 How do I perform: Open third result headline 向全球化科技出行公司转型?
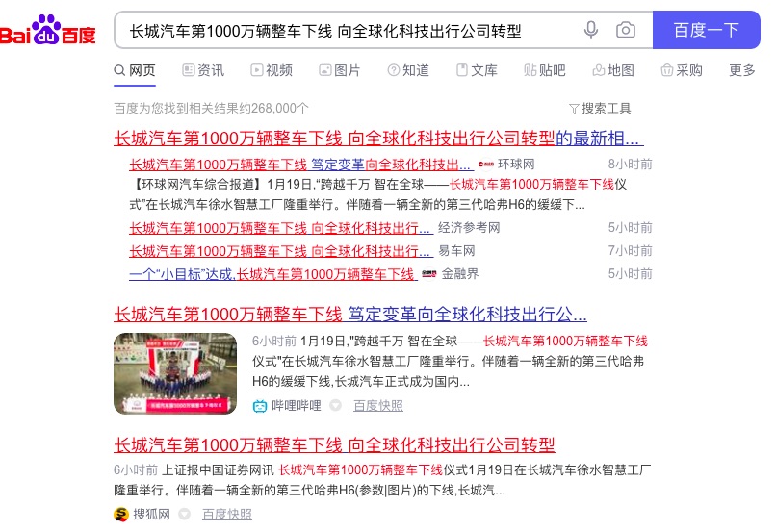point(334,445)
